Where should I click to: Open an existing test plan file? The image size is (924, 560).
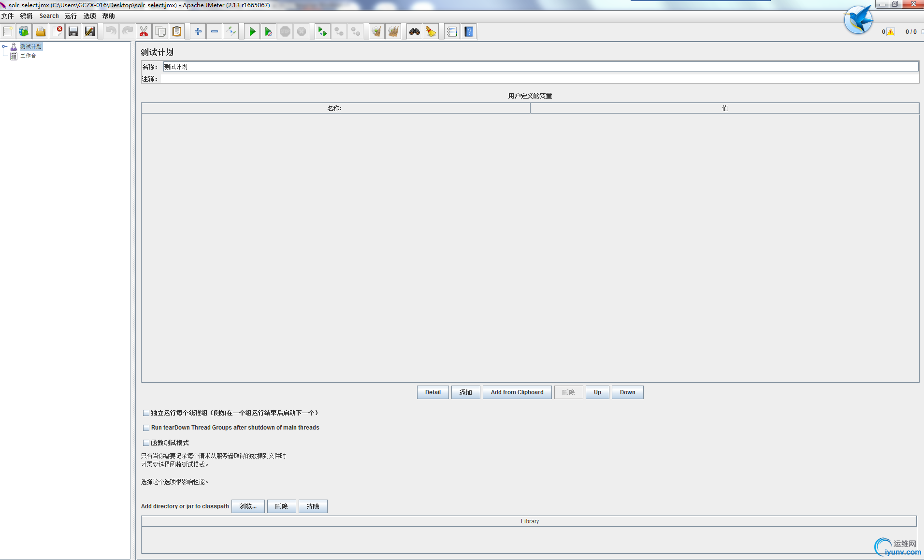point(41,32)
